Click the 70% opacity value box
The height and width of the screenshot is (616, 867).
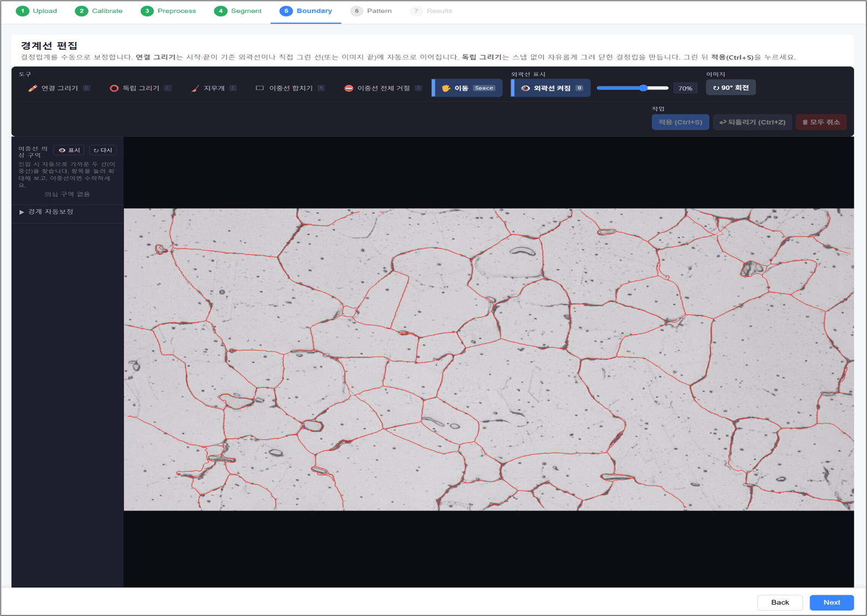(685, 88)
